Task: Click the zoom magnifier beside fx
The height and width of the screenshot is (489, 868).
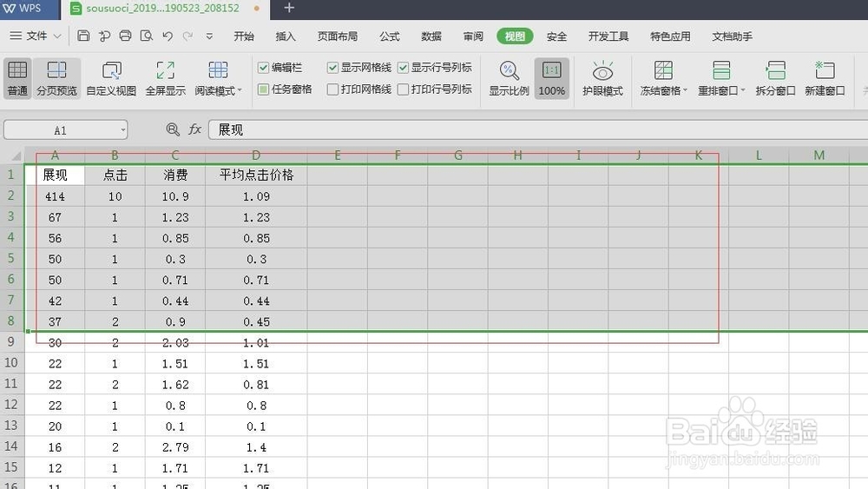Action: (x=173, y=129)
